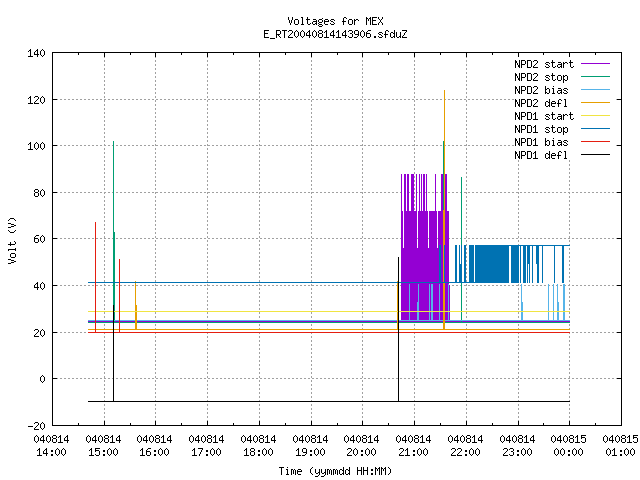
Task: Click the 'Volt (V)' y-axis label
Action: point(12,240)
